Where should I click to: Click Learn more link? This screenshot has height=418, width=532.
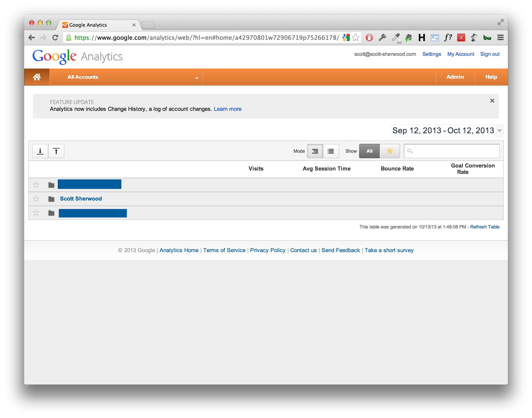228,109
